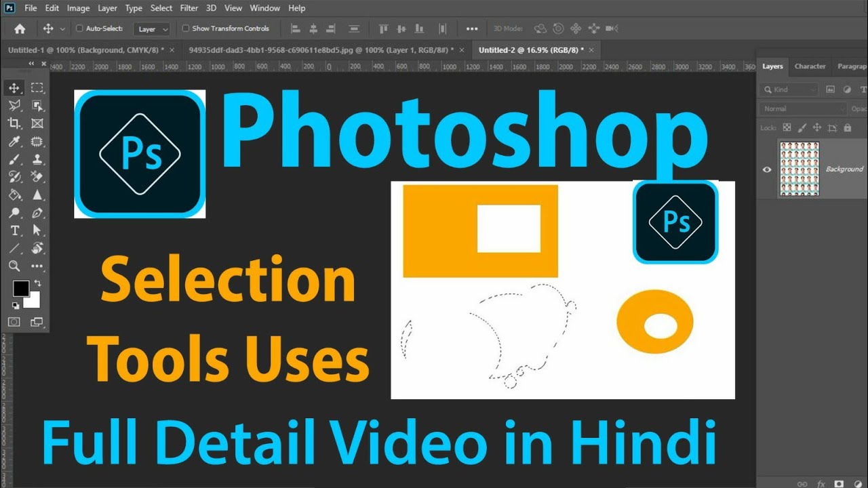This screenshot has height=488, width=868.
Task: Choose the Object Selection tool
Action: (x=37, y=105)
